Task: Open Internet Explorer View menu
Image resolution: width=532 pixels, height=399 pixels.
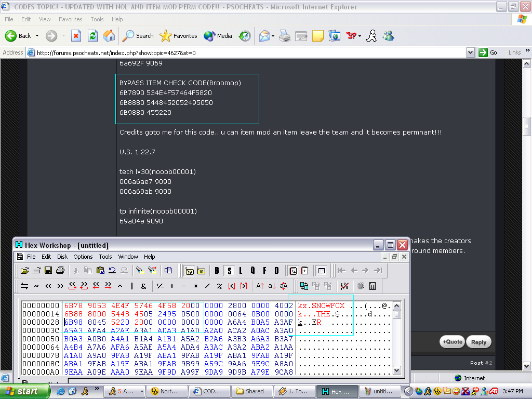Action: coord(45,19)
